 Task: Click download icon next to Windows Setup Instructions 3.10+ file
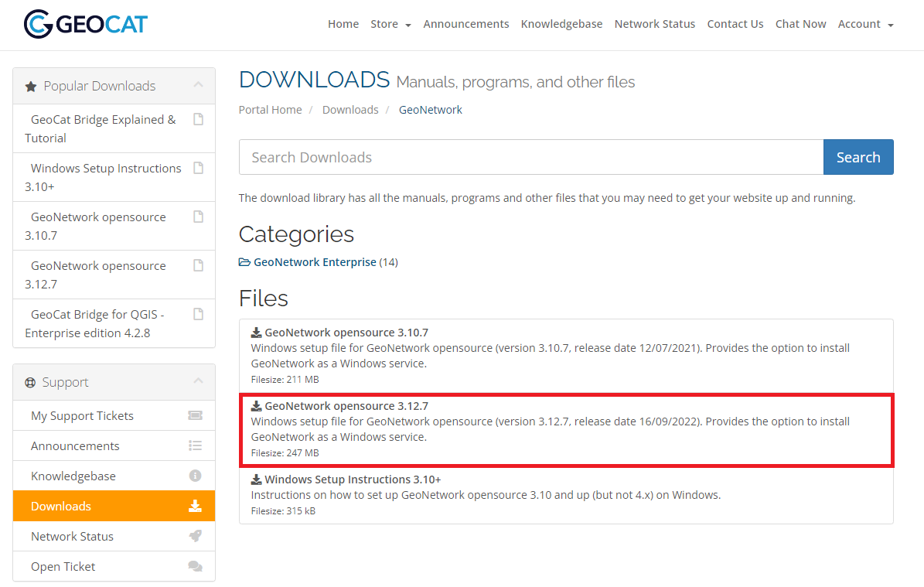tap(257, 479)
